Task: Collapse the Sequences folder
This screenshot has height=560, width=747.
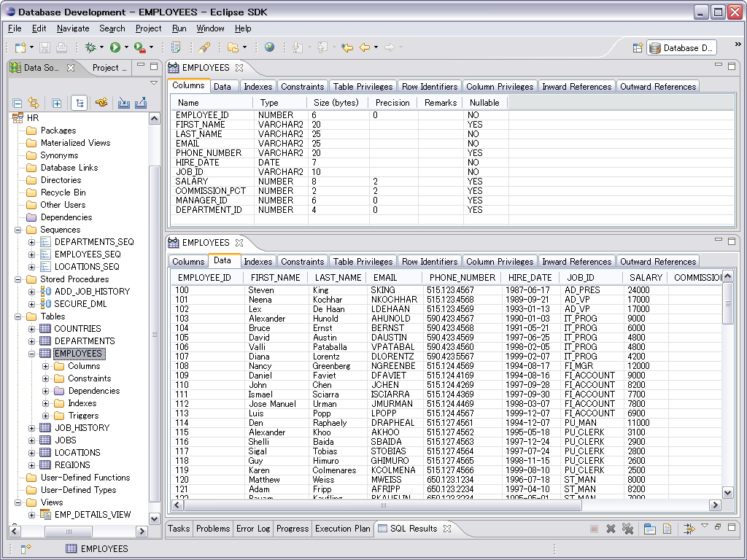Action: (18, 230)
